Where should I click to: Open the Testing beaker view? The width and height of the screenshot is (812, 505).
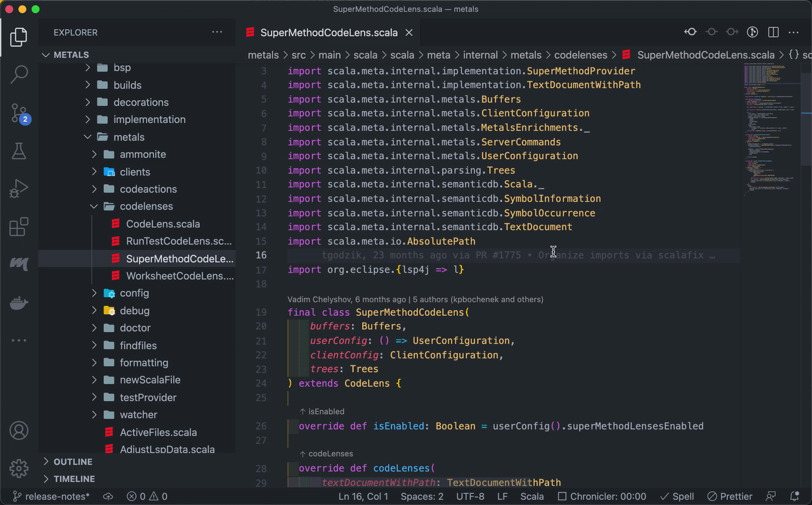coord(19,151)
